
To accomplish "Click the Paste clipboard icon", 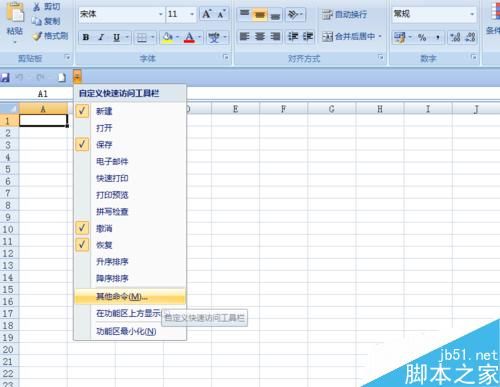I will 15,12.
